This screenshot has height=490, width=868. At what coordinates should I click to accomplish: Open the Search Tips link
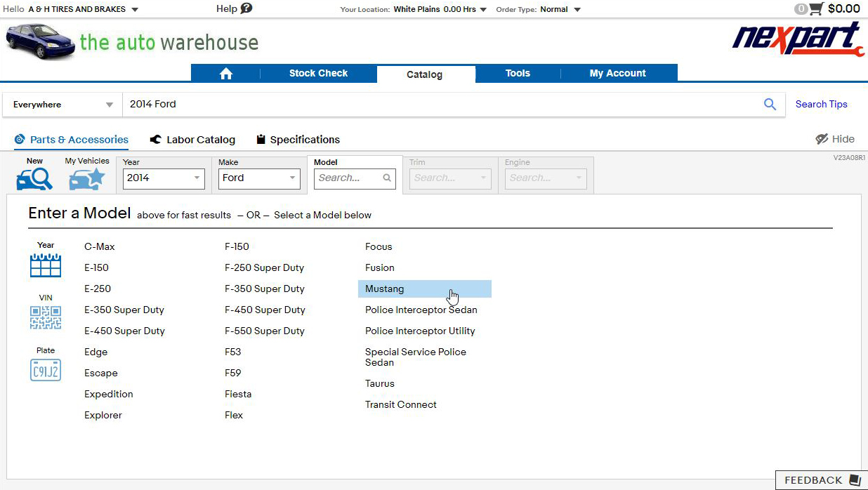click(x=821, y=104)
